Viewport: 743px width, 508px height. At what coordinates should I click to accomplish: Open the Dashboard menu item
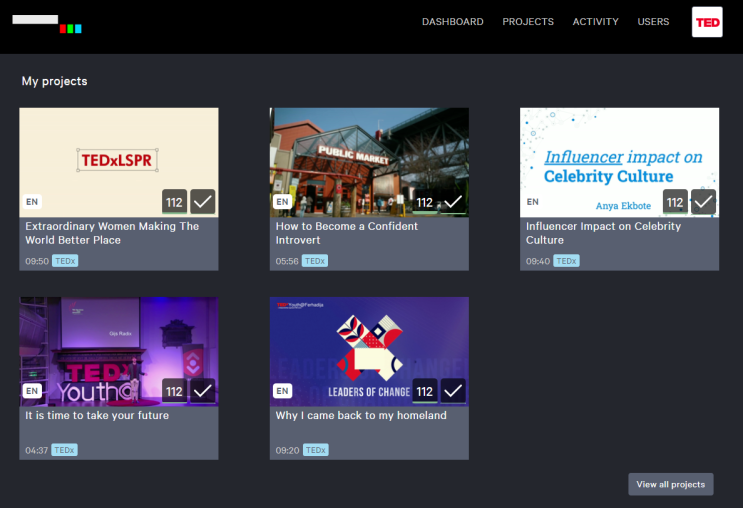point(453,22)
